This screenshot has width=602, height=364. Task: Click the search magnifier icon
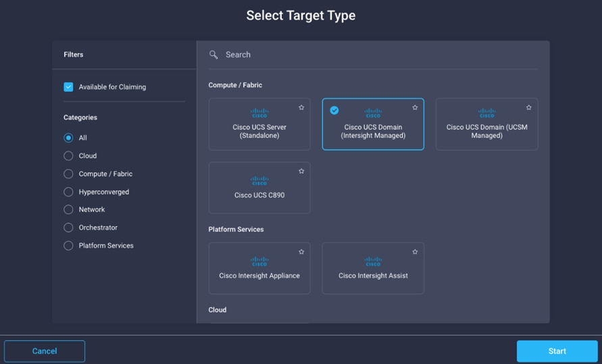(214, 55)
